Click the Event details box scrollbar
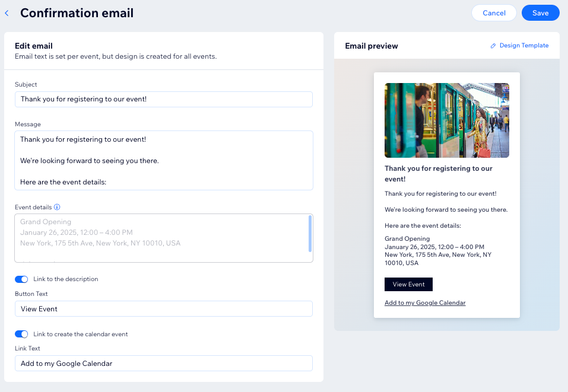This screenshot has width=568, height=392. (x=310, y=234)
